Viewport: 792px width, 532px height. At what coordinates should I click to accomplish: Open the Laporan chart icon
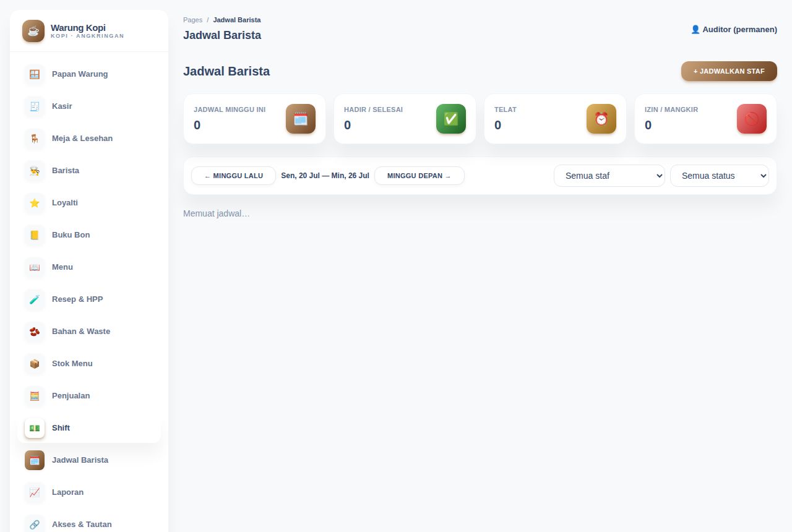(35, 492)
